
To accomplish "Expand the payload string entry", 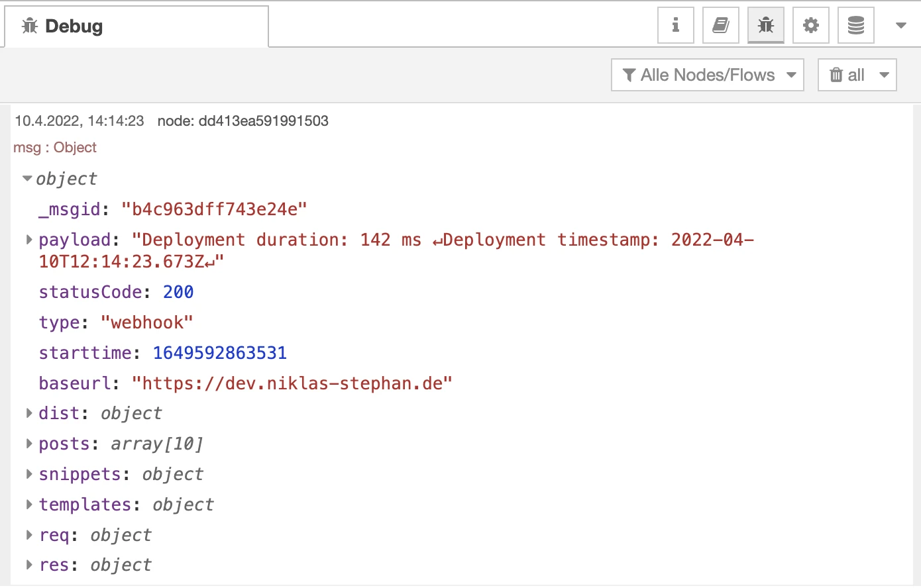I will click(x=29, y=240).
